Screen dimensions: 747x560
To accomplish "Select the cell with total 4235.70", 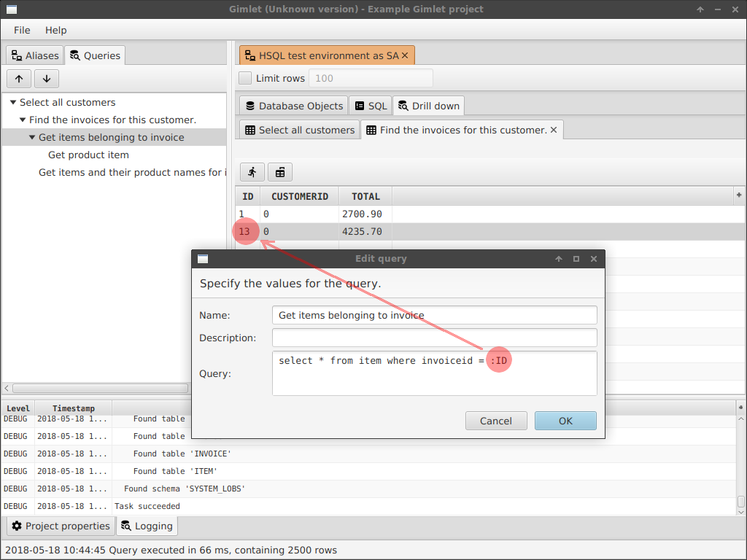I will pyautogui.click(x=365, y=232).
